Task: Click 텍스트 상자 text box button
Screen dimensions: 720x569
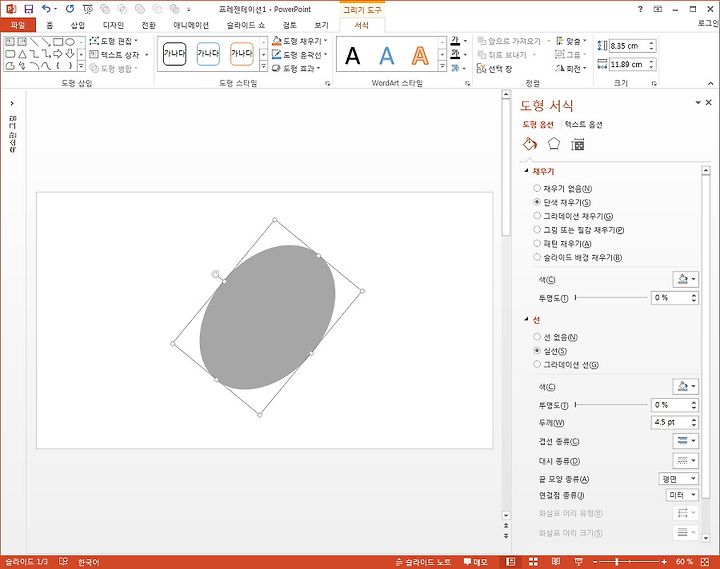Action: (119, 55)
